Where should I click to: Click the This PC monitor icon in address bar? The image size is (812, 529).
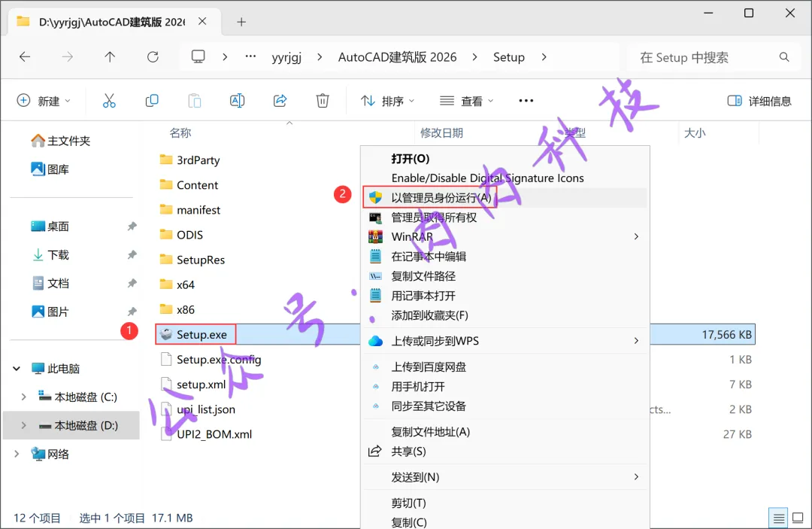(x=198, y=56)
